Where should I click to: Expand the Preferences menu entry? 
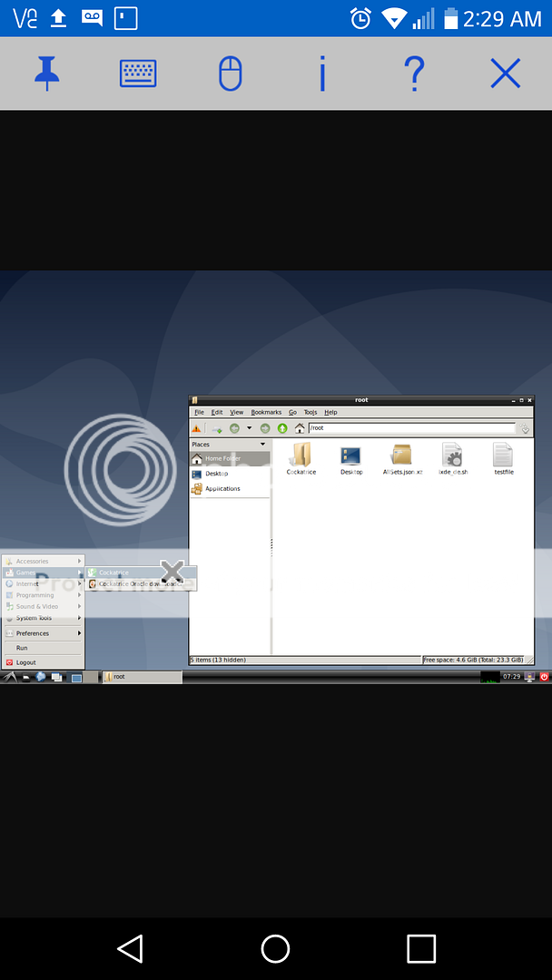44,633
